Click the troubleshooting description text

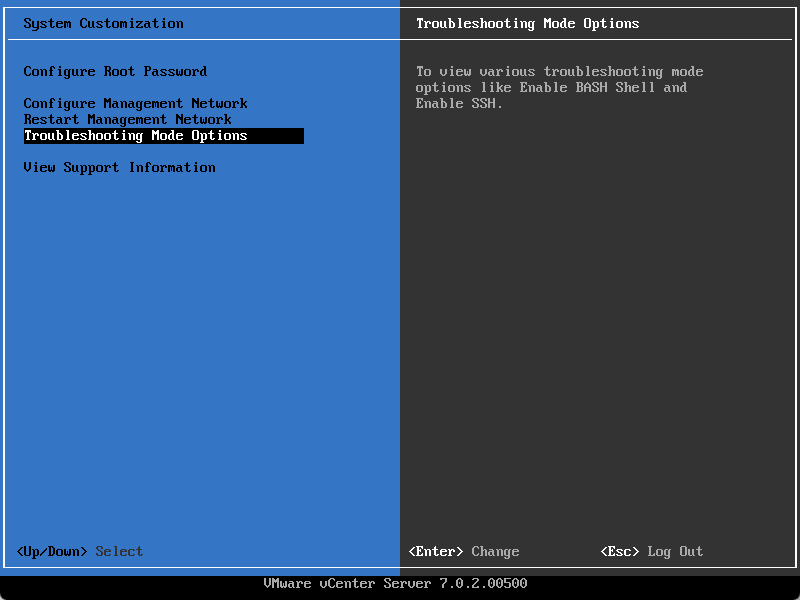point(560,87)
